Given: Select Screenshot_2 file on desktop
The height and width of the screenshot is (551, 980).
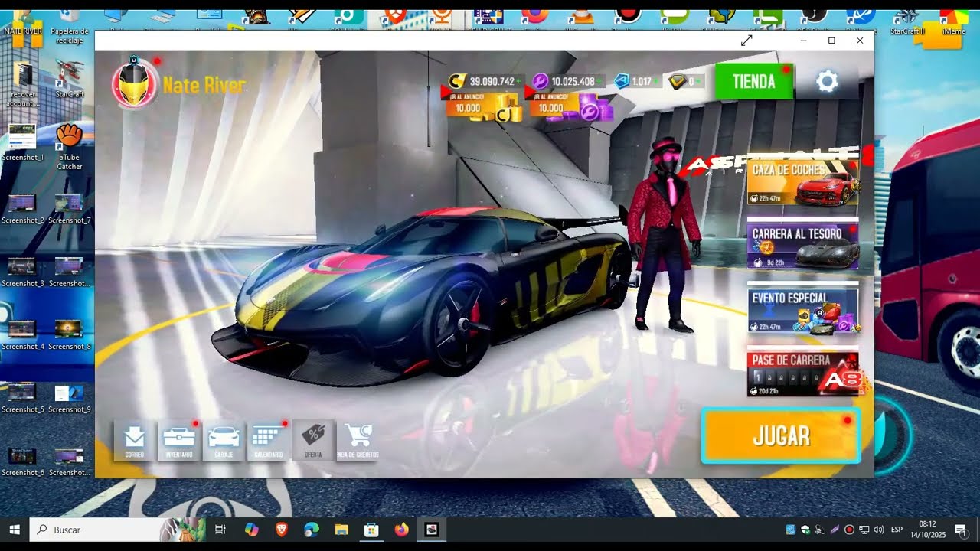Looking at the screenshot, I should tap(23, 207).
